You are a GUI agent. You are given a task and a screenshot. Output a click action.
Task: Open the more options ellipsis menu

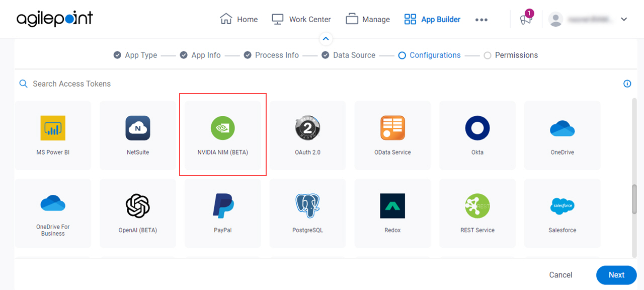click(x=481, y=20)
